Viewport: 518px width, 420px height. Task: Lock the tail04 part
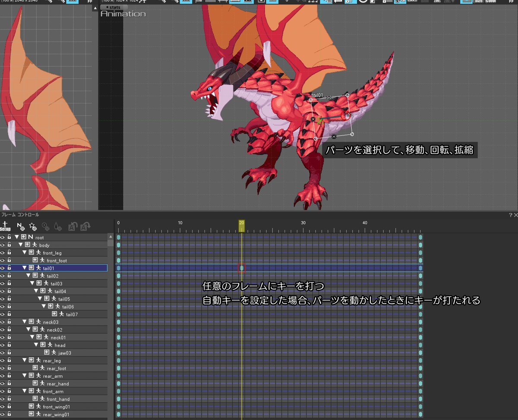coord(9,291)
